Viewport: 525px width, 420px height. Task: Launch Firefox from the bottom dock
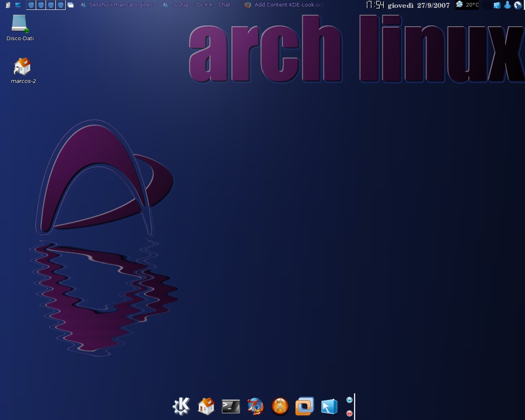click(255, 406)
